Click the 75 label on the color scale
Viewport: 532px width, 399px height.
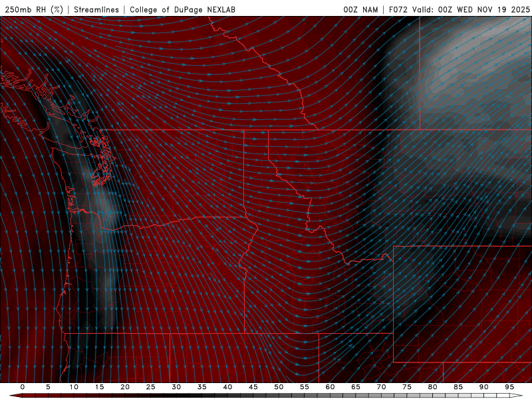click(407, 387)
